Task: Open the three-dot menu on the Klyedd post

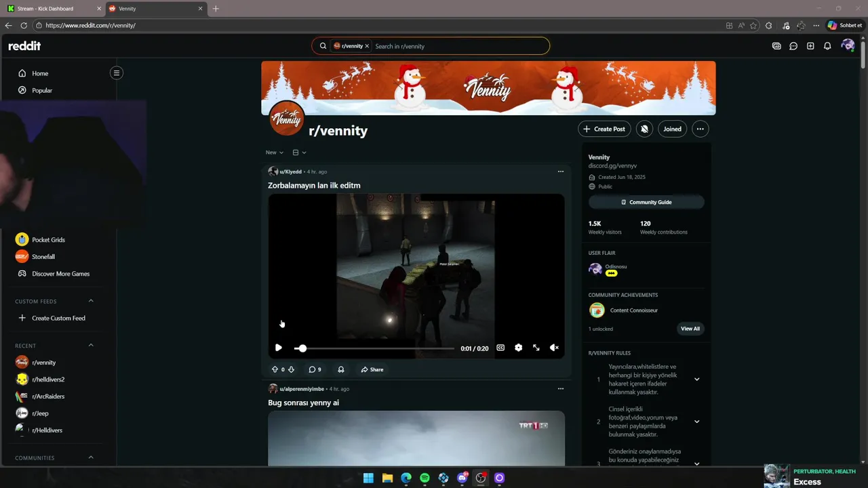Action: 561,171
